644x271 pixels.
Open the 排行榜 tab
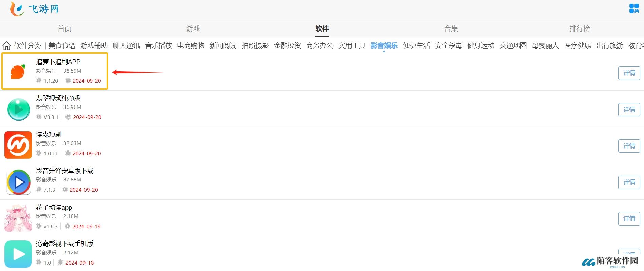580,28
